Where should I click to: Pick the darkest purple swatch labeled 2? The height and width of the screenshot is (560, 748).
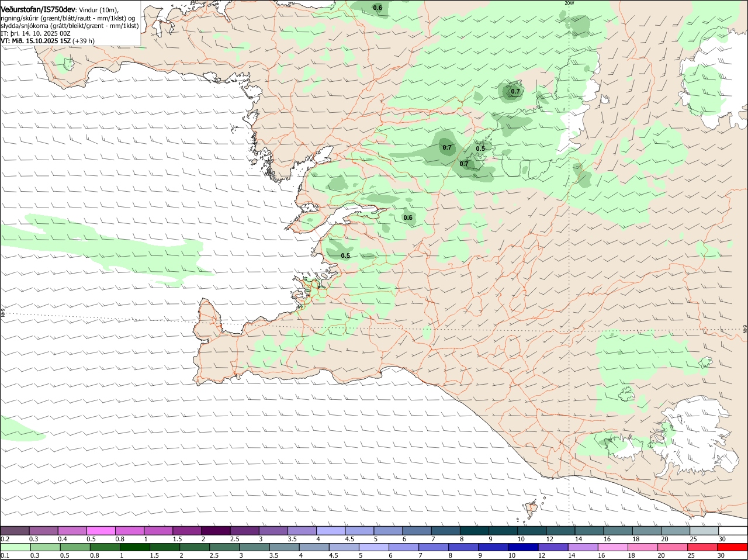click(216, 530)
